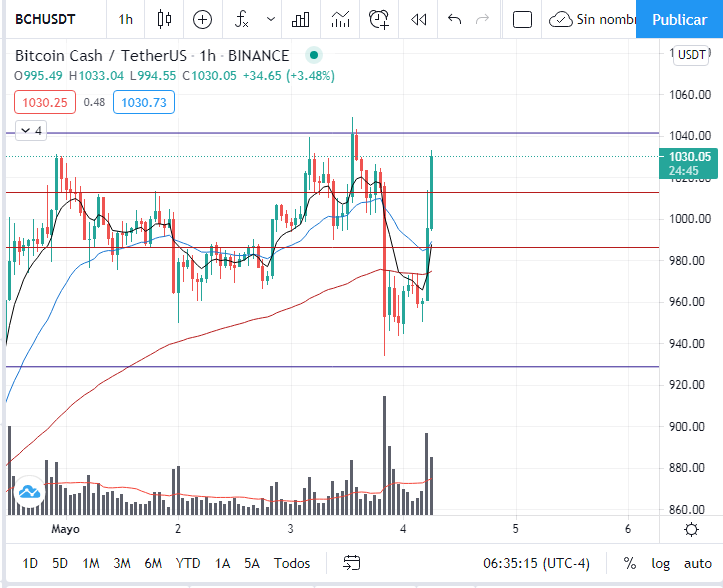Open the go-to-date calendar icon
Image resolution: width=723 pixels, height=588 pixels.
(351, 563)
